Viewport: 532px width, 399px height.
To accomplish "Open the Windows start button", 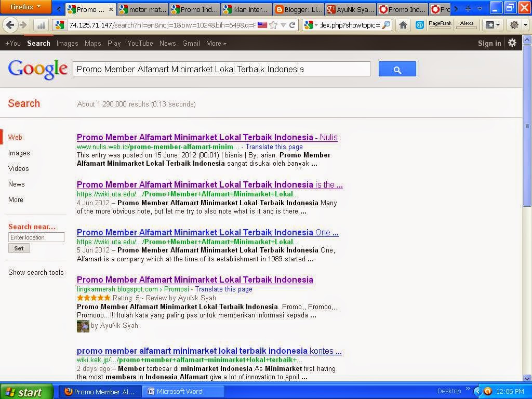I will tap(26, 392).
